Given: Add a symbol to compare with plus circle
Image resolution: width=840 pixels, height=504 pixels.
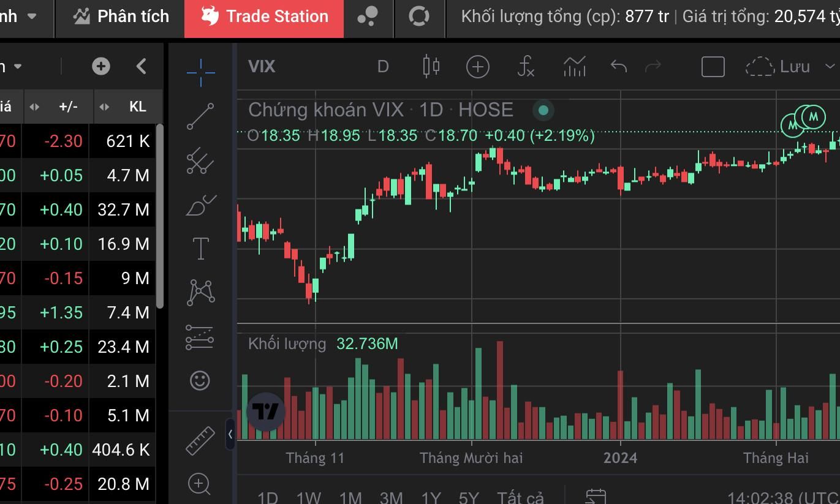Looking at the screenshot, I should point(477,66).
